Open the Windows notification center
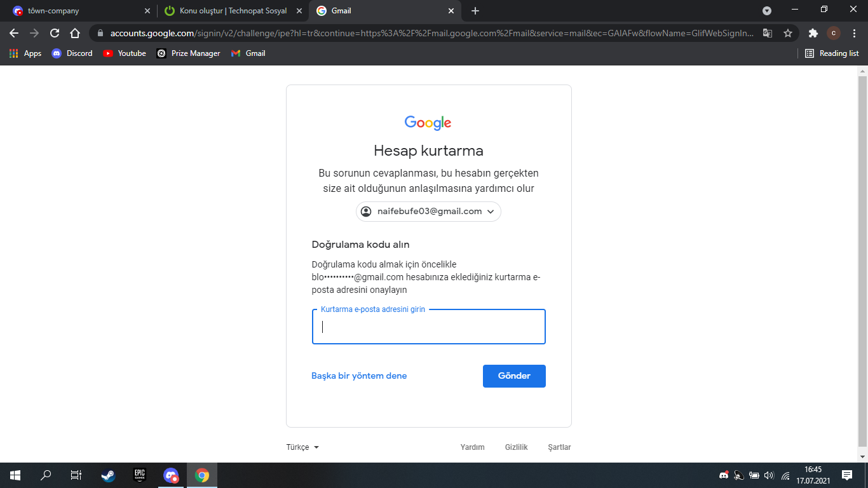The height and width of the screenshot is (488, 868). [846, 475]
